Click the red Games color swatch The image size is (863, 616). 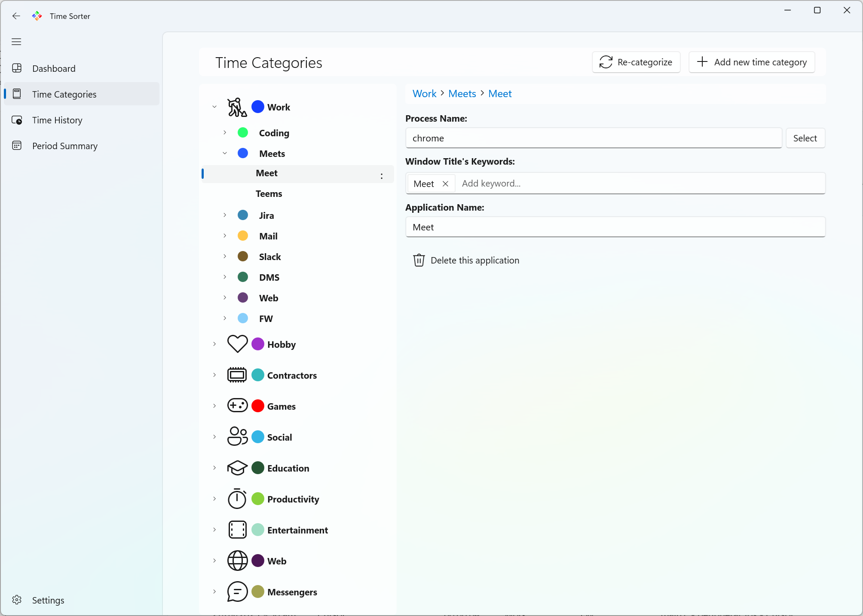[x=257, y=406]
